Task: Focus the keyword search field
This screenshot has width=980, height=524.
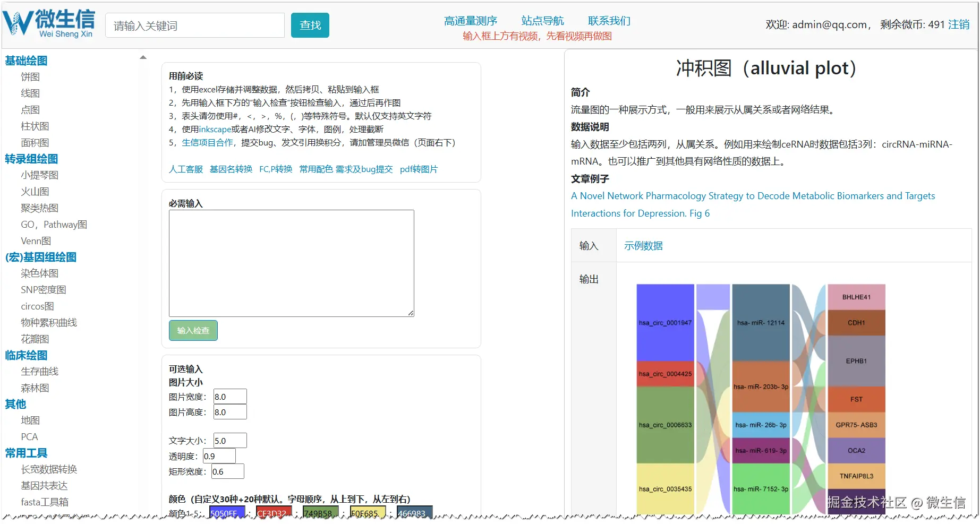Action: [x=195, y=25]
